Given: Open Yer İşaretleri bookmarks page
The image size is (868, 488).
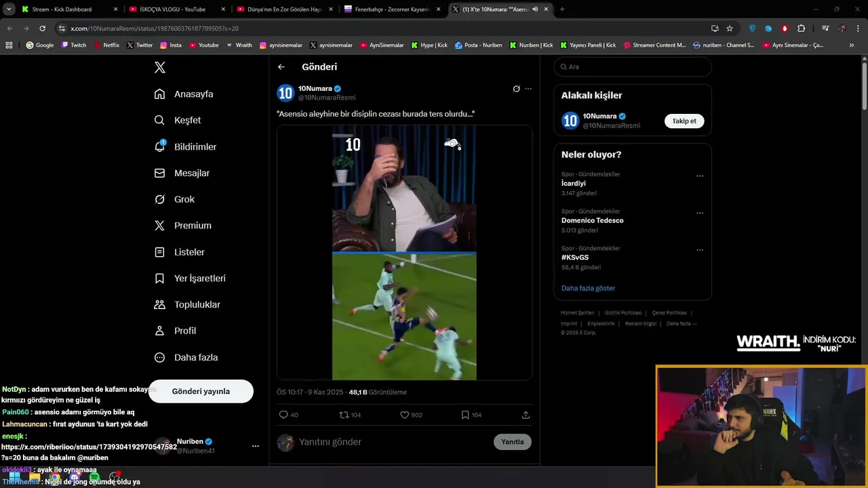Looking at the screenshot, I should 190,279.
